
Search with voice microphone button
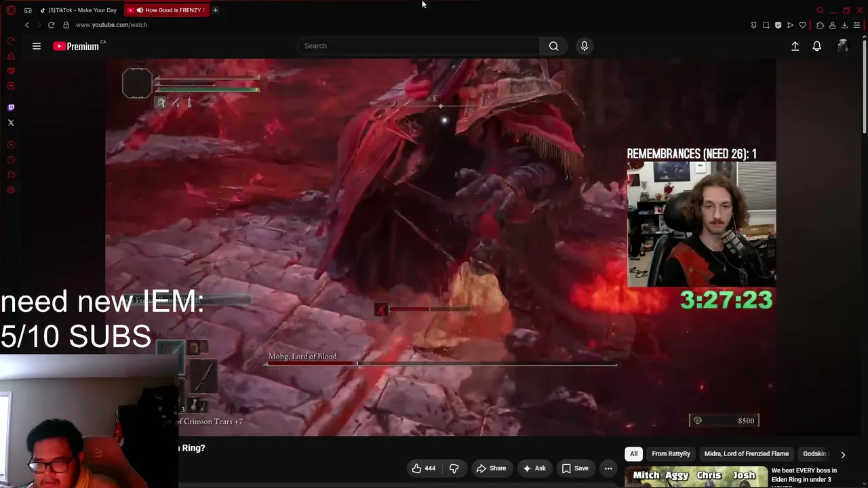[x=585, y=46]
